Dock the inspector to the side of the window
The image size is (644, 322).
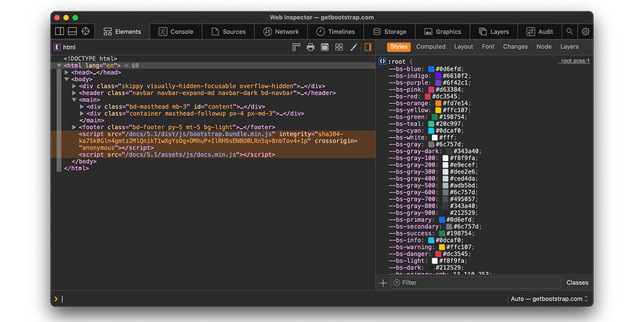tap(60, 32)
